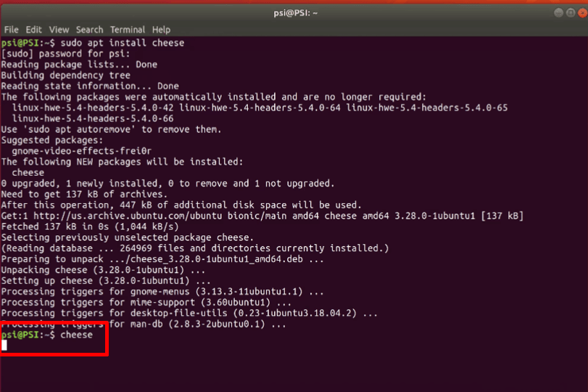Minimize the terminal window
This screenshot has height=392, width=588.
point(558,13)
